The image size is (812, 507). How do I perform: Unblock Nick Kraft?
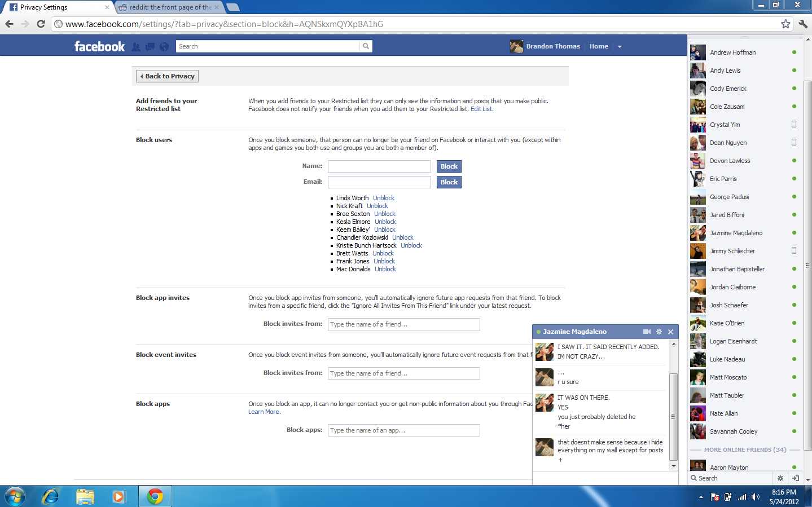[x=378, y=206]
